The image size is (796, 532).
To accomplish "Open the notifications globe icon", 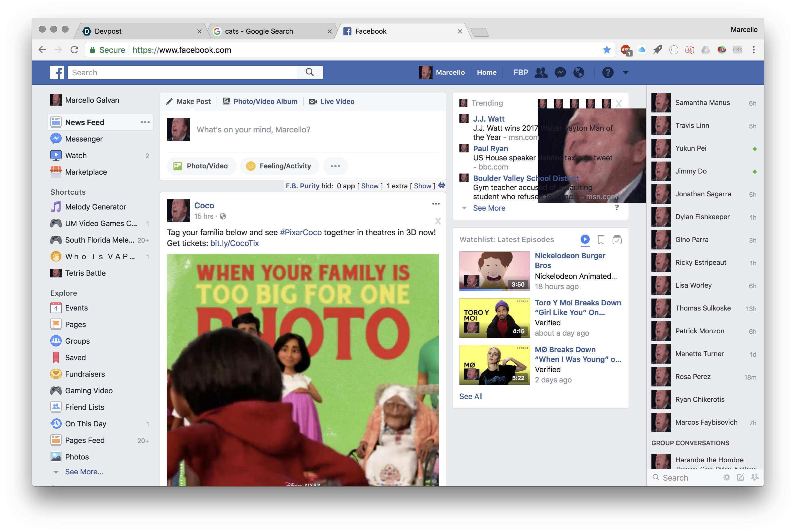I will pyautogui.click(x=579, y=72).
